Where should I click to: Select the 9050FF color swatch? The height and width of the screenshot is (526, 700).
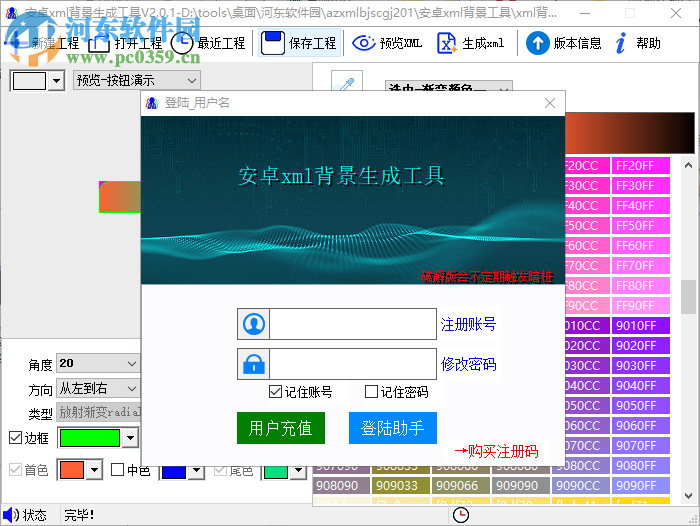(641, 405)
